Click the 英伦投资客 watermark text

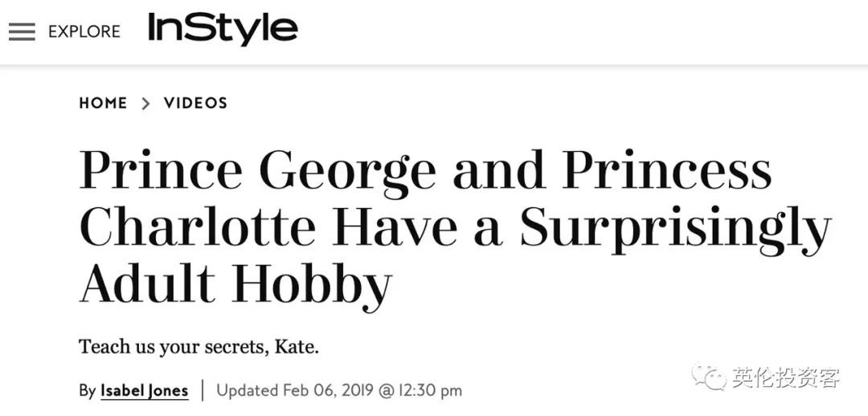786,377
